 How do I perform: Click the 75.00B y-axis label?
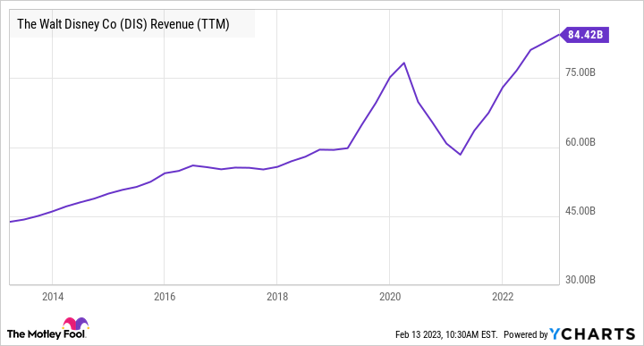pyautogui.click(x=580, y=72)
